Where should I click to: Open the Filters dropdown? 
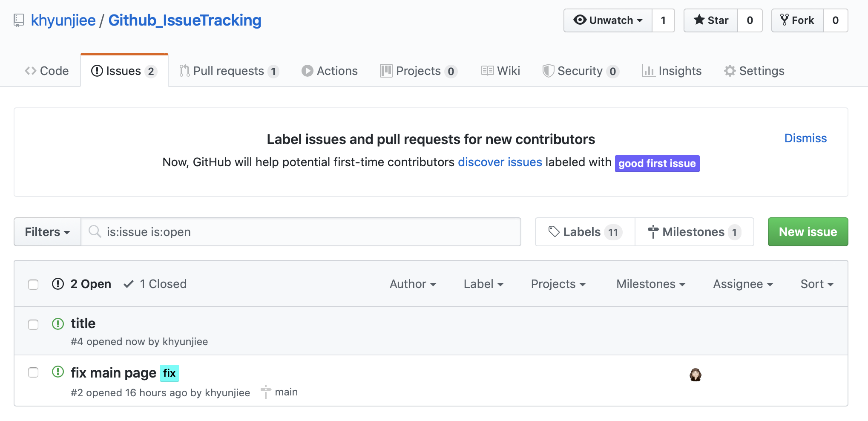click(47, 232)
